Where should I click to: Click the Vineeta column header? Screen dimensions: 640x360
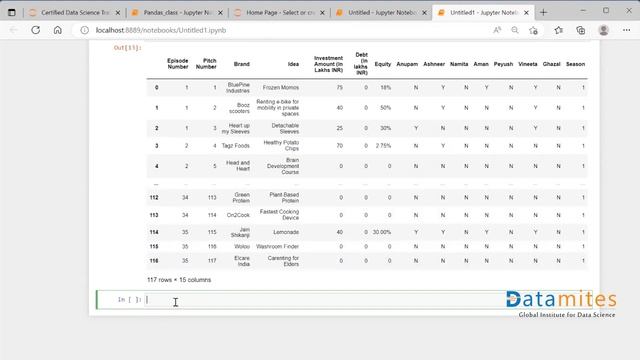pos(528,64)
